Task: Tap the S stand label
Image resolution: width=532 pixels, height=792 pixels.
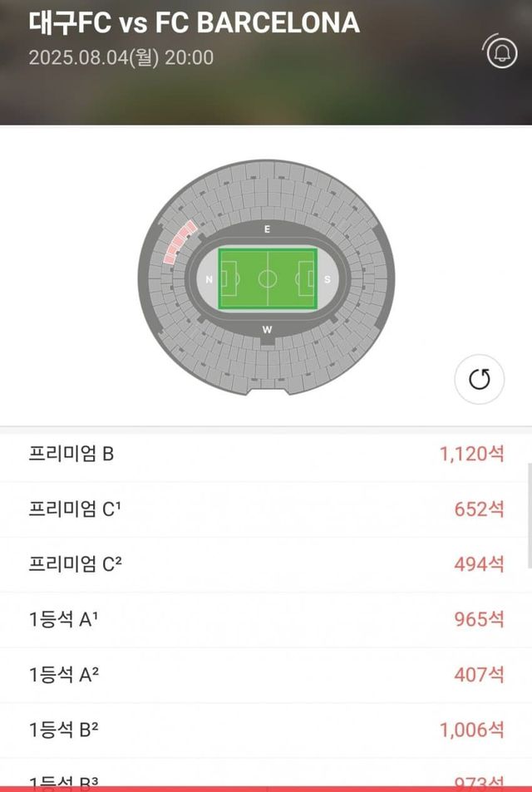Action: (x=328, y=279)
